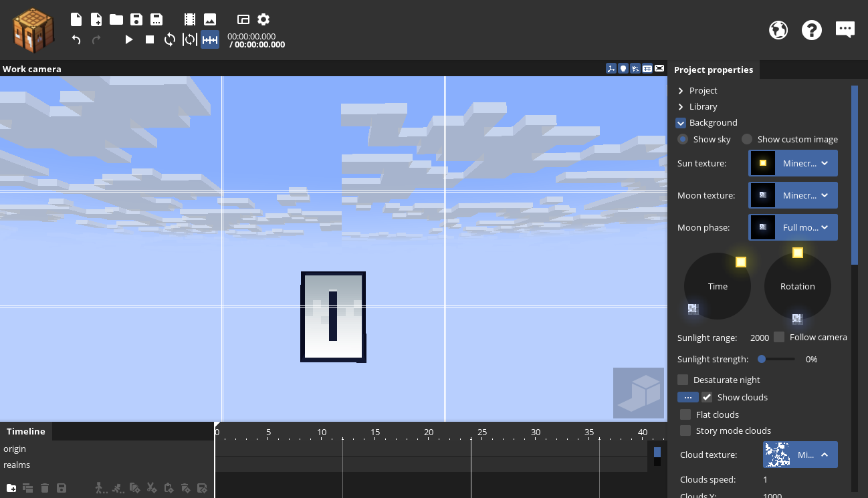Click the Sunlight range value 2000
Viewport: 868px width, 498px height.
pyautogui.click(x=760, y=338)
